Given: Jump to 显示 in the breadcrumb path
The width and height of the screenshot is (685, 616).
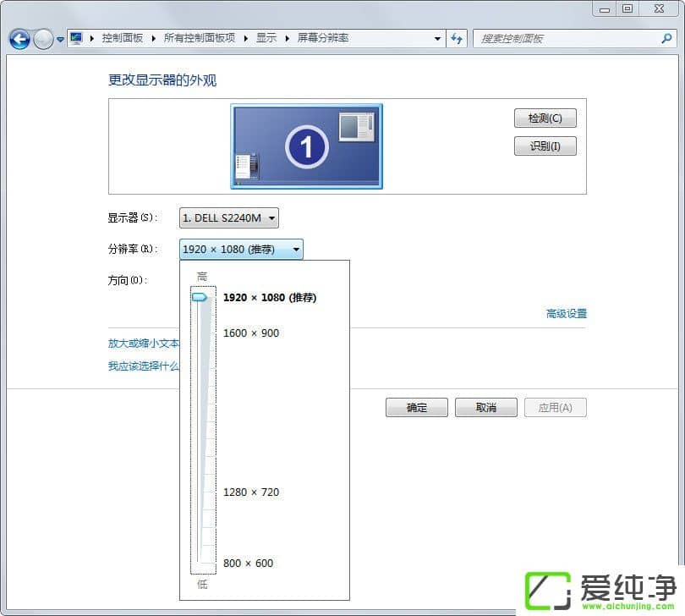Looking at the screenshot, I should pos(266,38).
